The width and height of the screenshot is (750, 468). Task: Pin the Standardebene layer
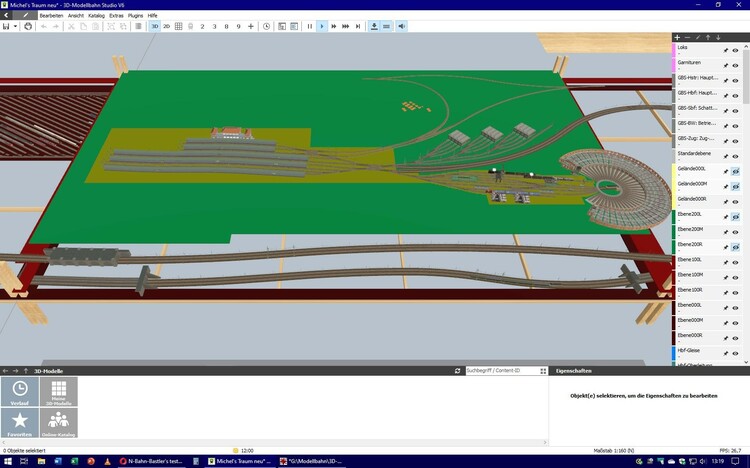coord(726,156)
